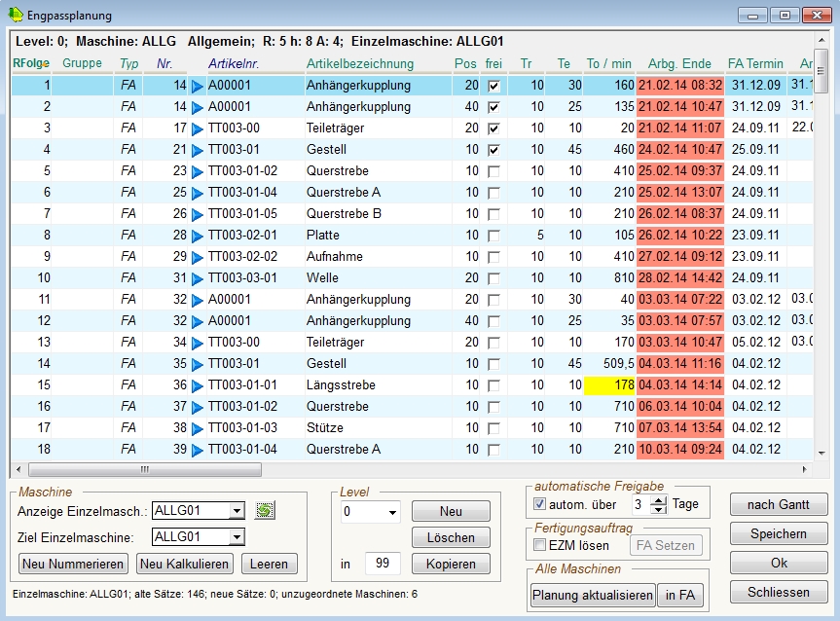
Task: Click the 'nach Gantt' button
Action: click(x=778, y=504)
